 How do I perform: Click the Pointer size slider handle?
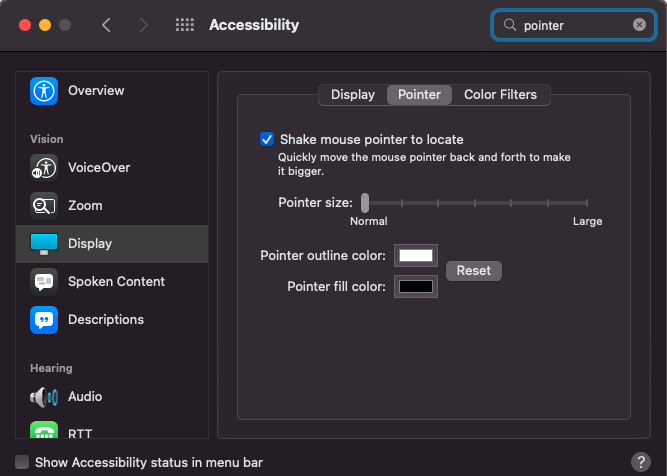click(x=365, y=203)
